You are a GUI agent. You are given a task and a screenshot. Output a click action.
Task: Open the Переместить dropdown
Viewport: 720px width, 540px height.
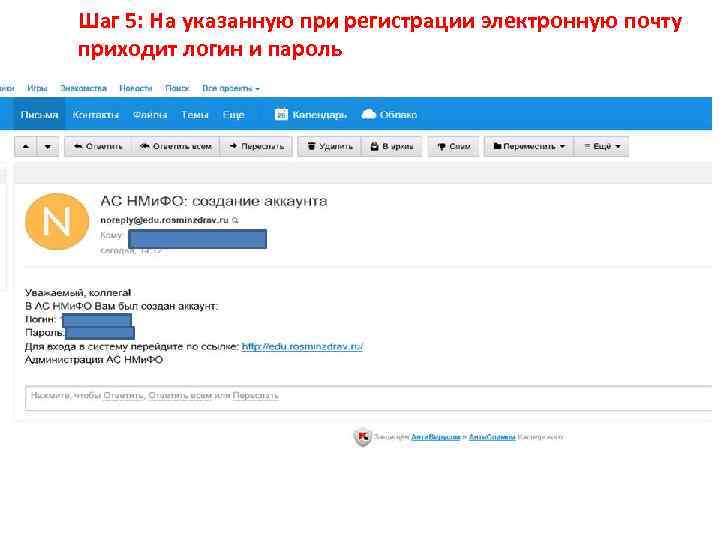pos(529,146)
